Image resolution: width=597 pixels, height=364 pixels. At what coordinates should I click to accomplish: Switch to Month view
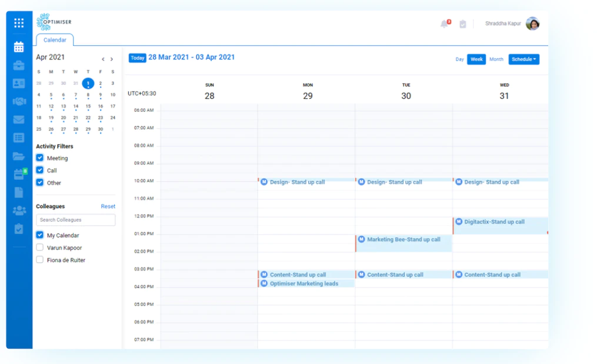tap(496, 59)
